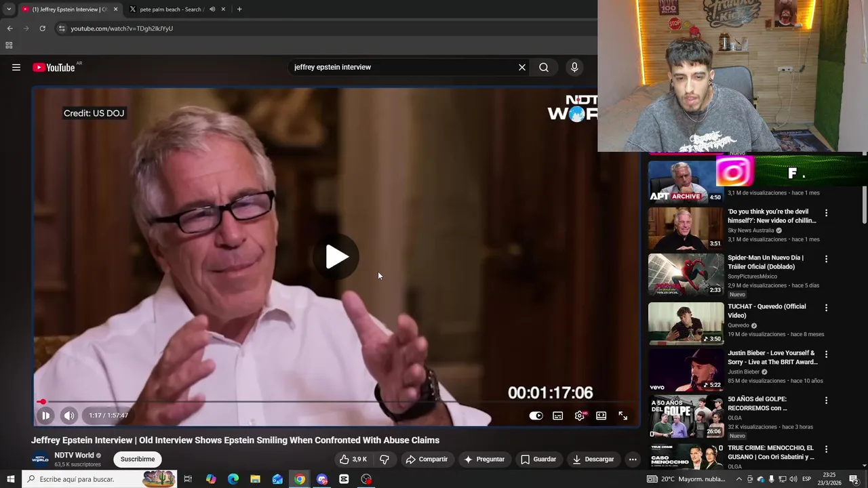The width and height of the screenshot is (868, 488).
Task: Go to the YouTube home logo
Action: click(54, 67)
